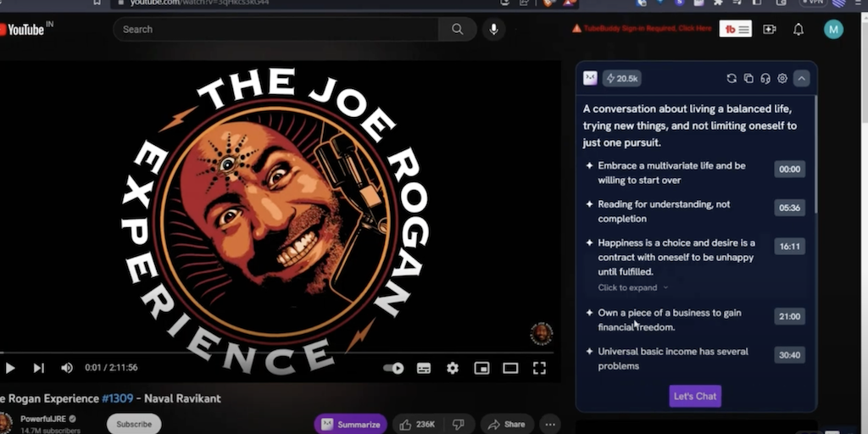868x434 pixels.
Task: Collapse the summary panel with the chevron
Action: click(801, 79)
